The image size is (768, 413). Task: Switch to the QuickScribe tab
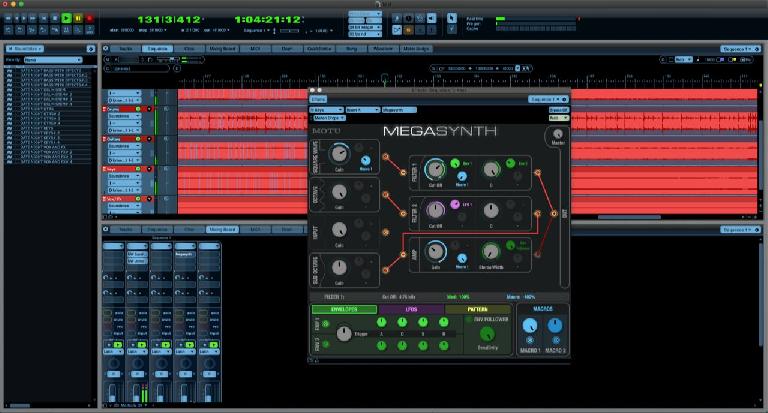tap(319, 49)
